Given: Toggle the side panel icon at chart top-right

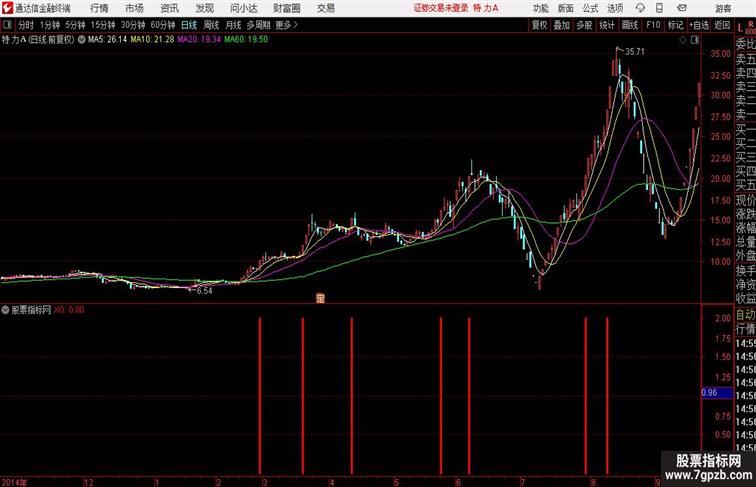Looking at the screenshot, I should pos(695,40).
